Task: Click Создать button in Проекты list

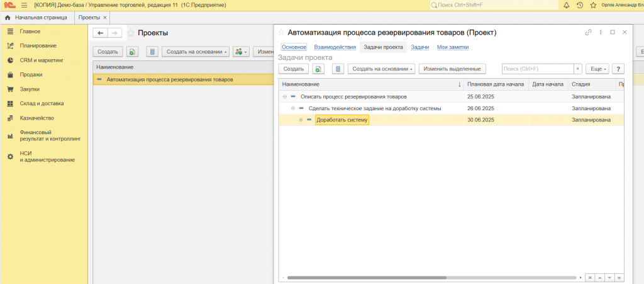Action: pyautogui.click(x=108, y=51)
